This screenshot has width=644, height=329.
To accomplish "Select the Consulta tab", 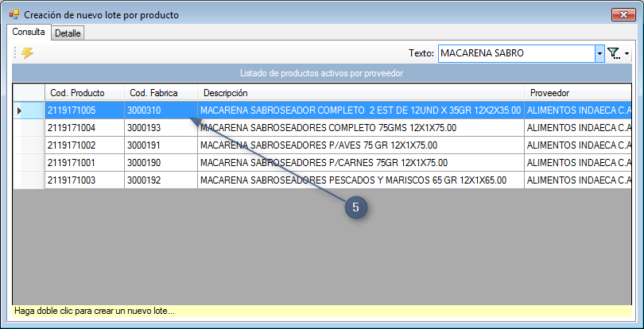I will click(x=29, y=32).
